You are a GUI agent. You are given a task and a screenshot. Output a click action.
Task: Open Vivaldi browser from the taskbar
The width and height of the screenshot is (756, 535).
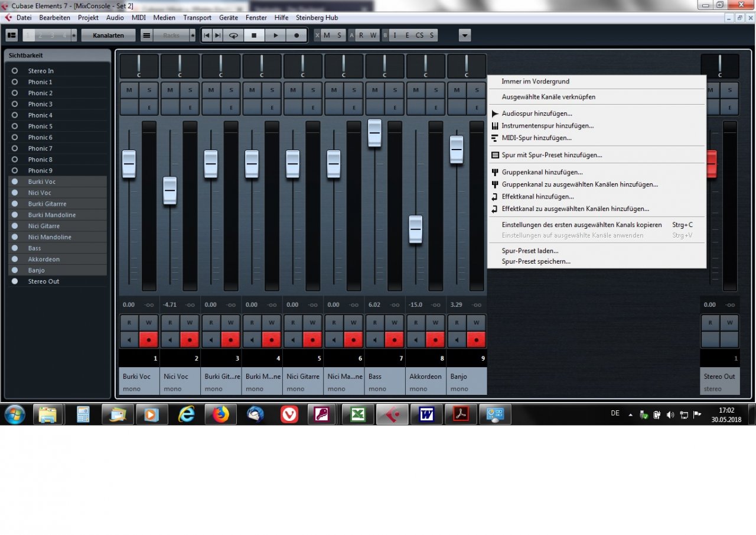[x=289, y=414]
